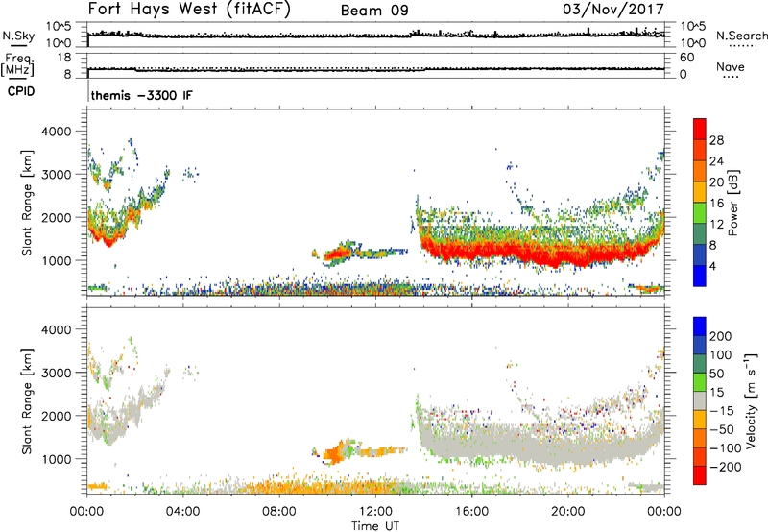
Task: Click the '20:00' time axis tick label
Action: (568, 512)
